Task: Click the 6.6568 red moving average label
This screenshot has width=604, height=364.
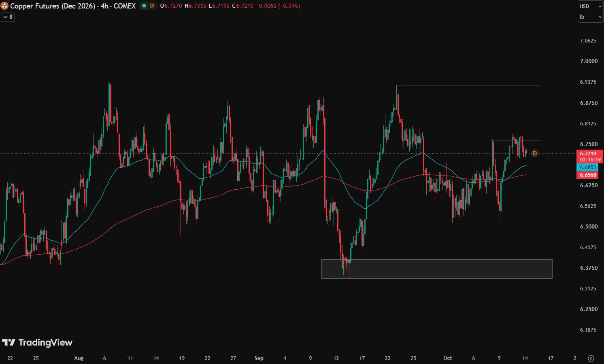Action: point(588,175)
